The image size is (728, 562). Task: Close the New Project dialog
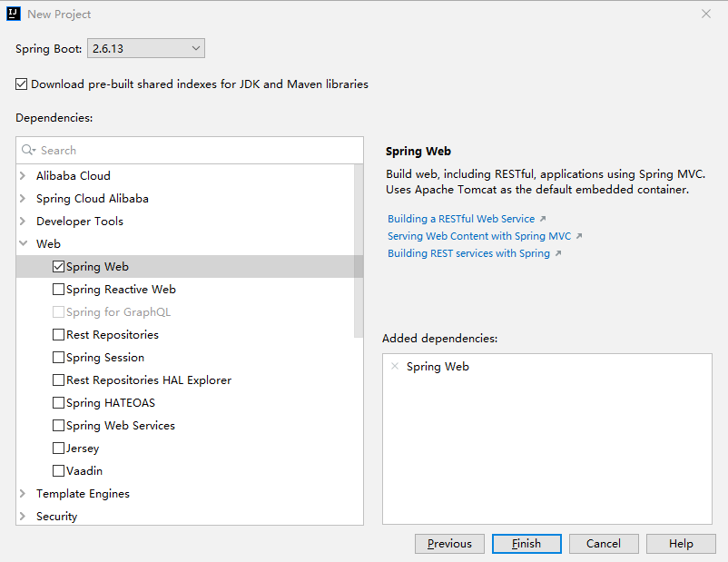click(x=706, y=14)
